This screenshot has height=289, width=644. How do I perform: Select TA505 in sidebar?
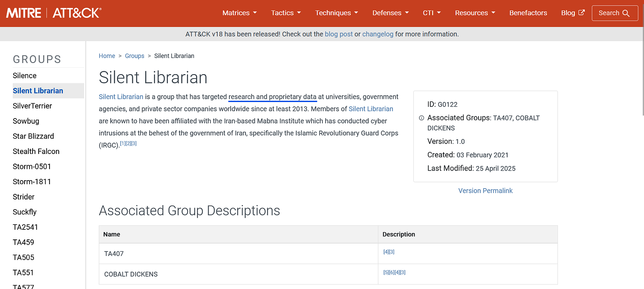pos(23,258)
